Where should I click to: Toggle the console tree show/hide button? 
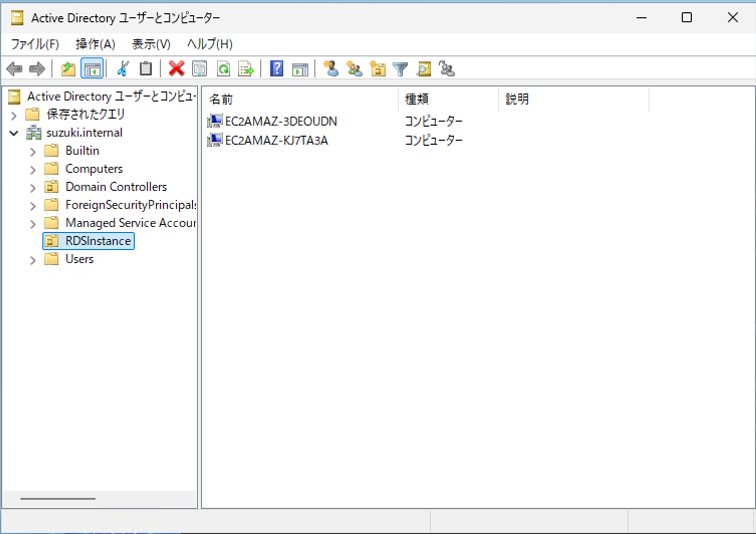pos(92,69)
